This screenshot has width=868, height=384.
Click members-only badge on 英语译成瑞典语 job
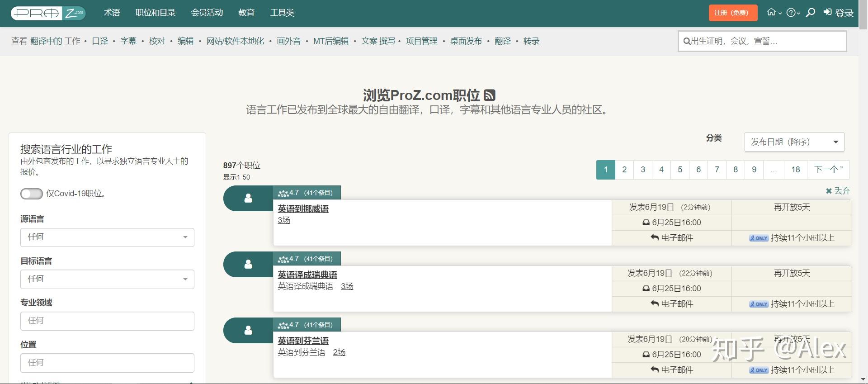[x=759, y=304]
